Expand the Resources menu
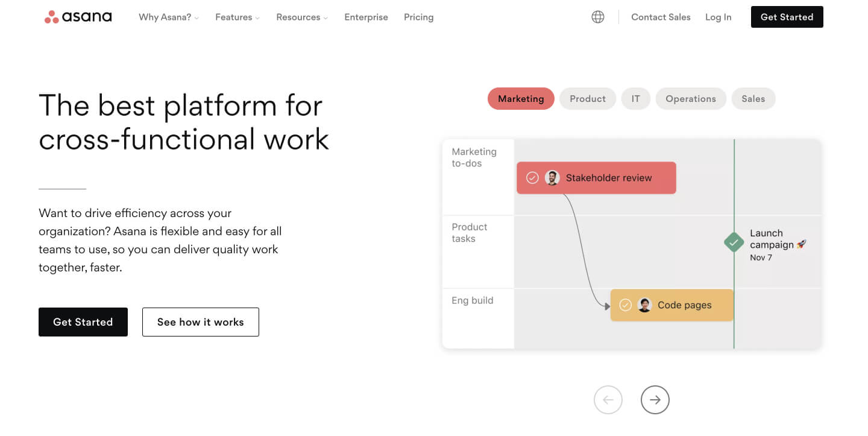868x436 pixels. (301, 17)
